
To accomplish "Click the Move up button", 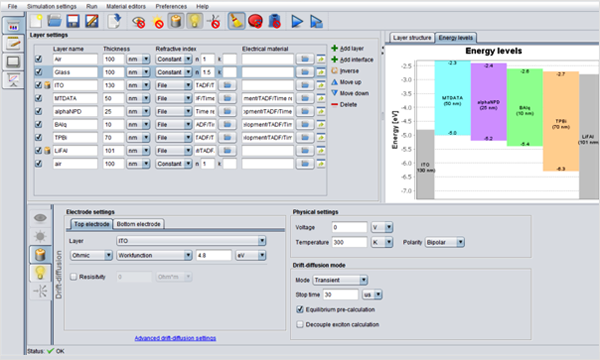I will (346, 82).
